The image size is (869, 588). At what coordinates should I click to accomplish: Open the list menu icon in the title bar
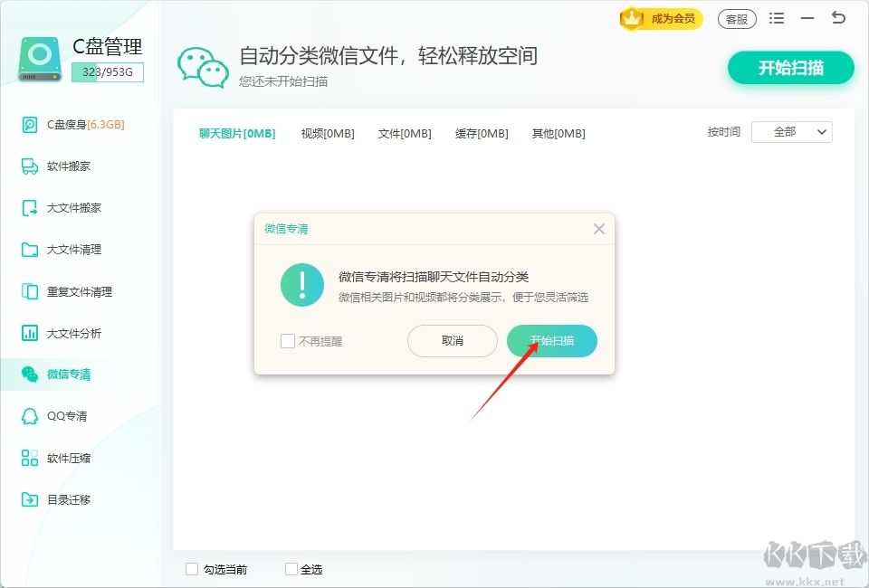click(x=777, y=18)
